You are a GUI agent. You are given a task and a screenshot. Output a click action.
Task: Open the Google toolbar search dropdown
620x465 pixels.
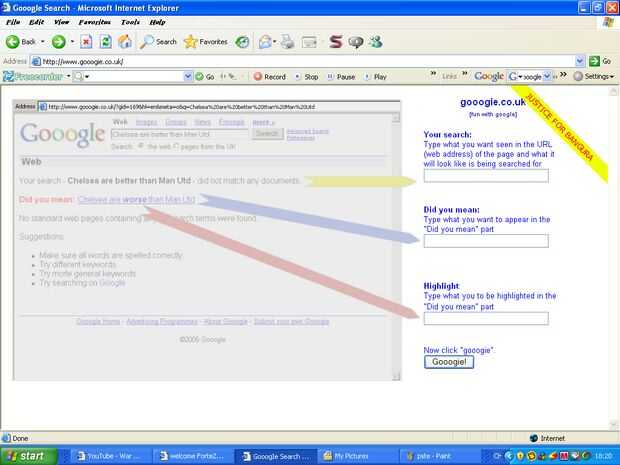coord(547,76)
